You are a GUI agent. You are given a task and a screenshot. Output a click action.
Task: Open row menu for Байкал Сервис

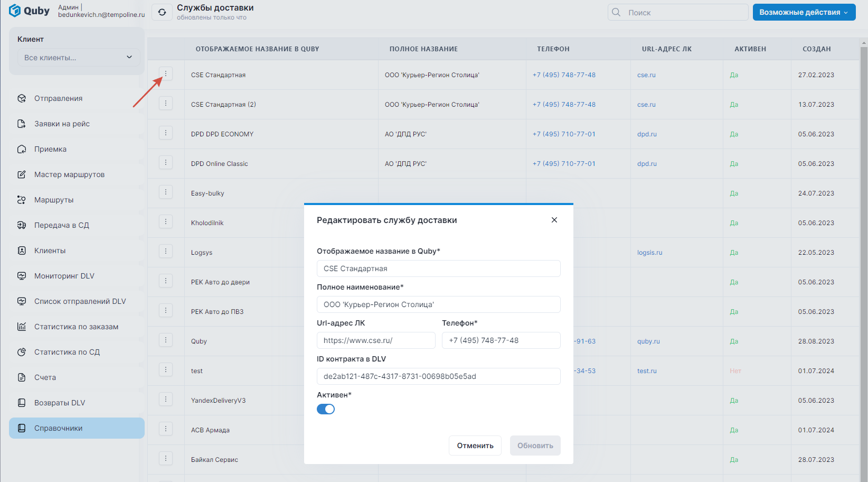(166, 459)
